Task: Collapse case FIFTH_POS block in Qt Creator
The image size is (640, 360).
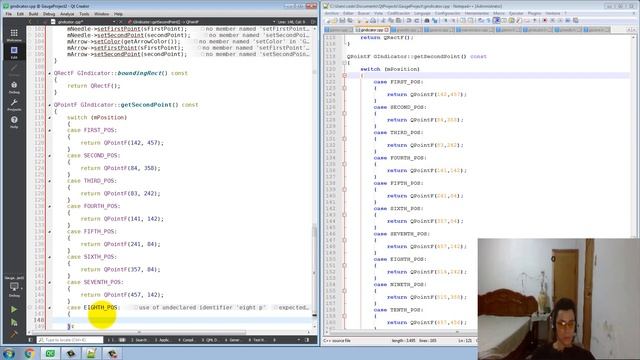Action: (50, 232)
